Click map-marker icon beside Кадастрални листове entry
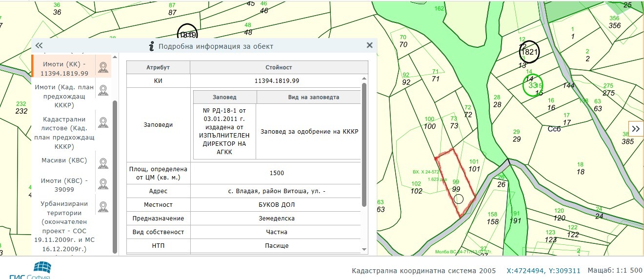The image size is (644, 279). point(103,122)
